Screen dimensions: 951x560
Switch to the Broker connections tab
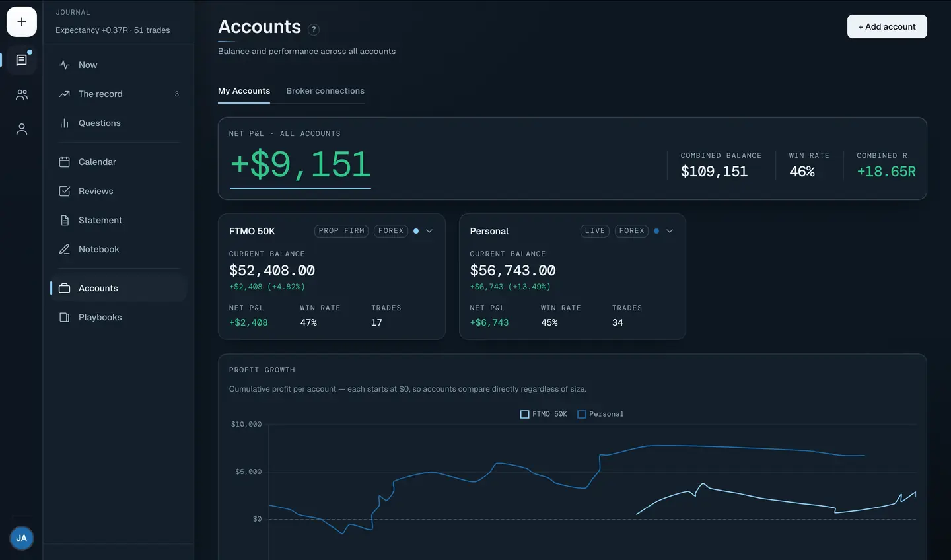click(325, 91)
